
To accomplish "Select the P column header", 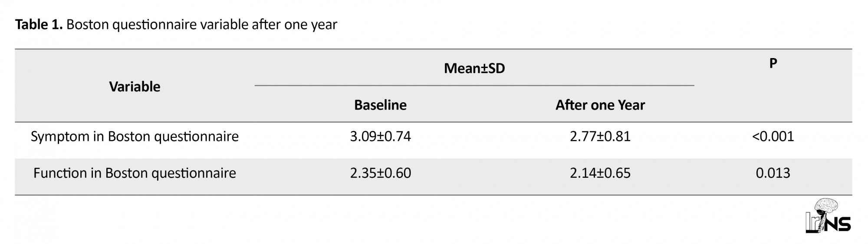I will coord(773,64).
